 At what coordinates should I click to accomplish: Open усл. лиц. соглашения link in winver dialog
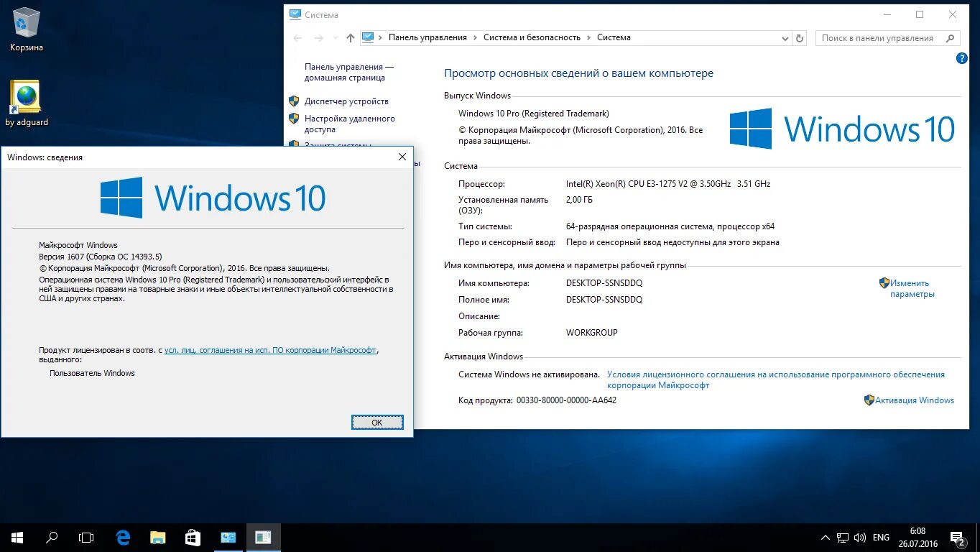pos(270,350)
